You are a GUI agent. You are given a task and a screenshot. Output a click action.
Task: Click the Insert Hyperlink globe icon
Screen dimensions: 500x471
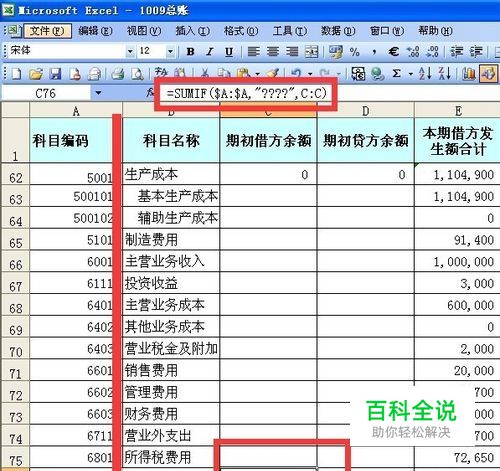tap(378, 73)
